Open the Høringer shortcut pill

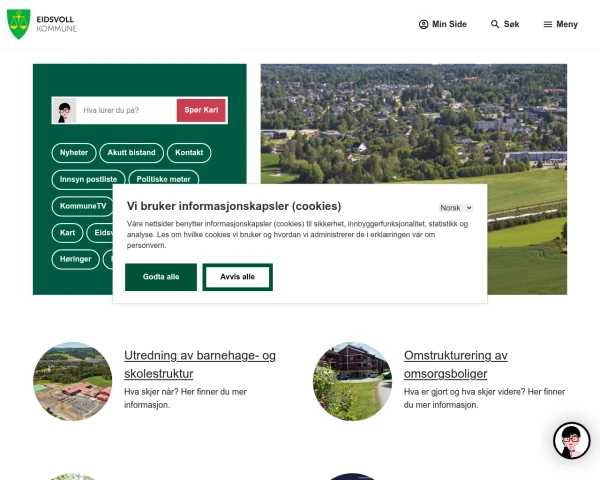[75, 259]
